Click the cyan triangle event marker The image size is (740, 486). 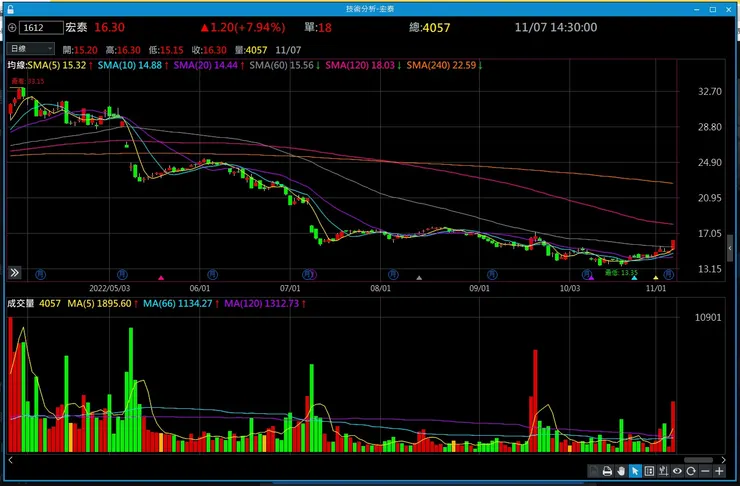tap(634, 278)
